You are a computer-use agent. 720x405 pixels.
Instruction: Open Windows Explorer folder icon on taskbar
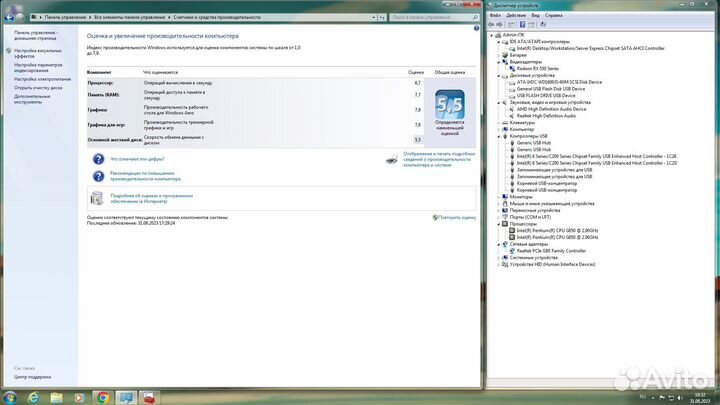coord(56,398)
